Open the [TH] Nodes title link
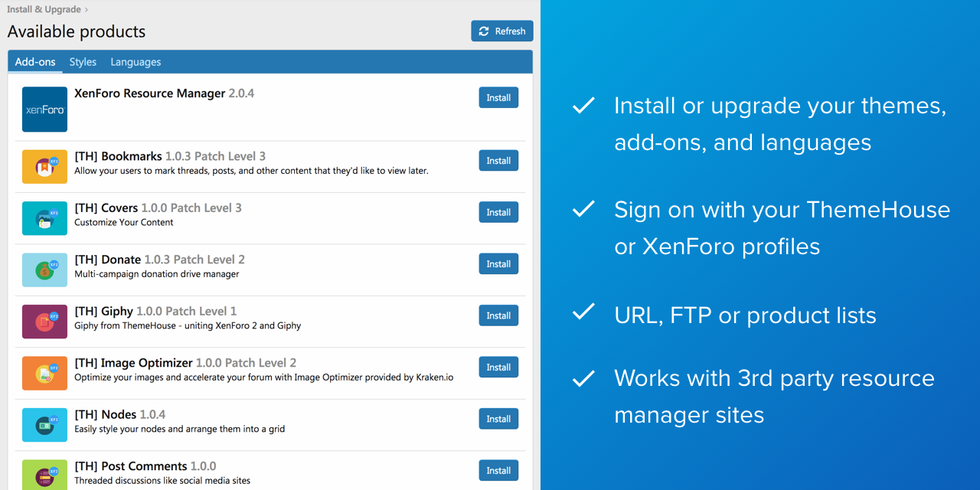Screen dimensions: 980x490 pyautogui.click(x=105, y=414)
